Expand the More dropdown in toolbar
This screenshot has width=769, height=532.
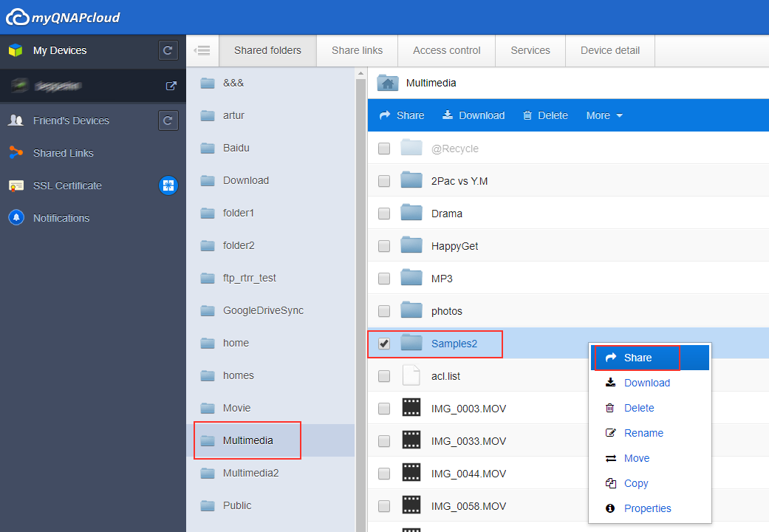(604, 115)
